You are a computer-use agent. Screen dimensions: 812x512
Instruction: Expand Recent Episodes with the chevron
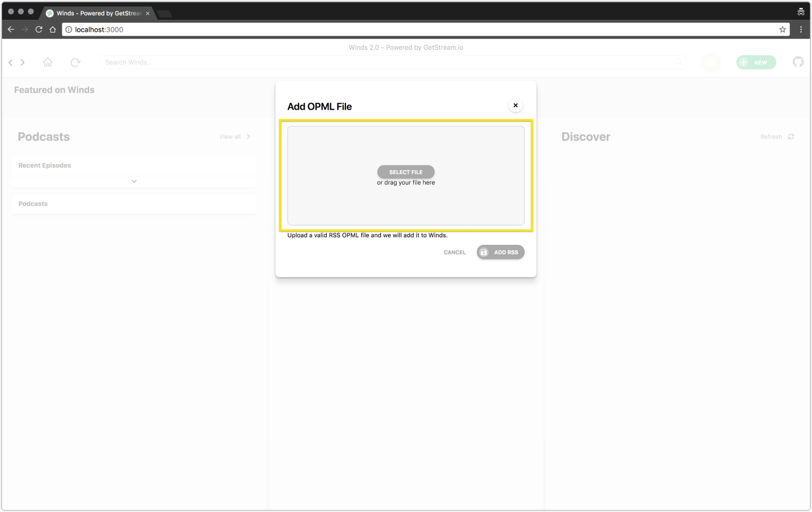pyautogui.click(x=134, y=181)
